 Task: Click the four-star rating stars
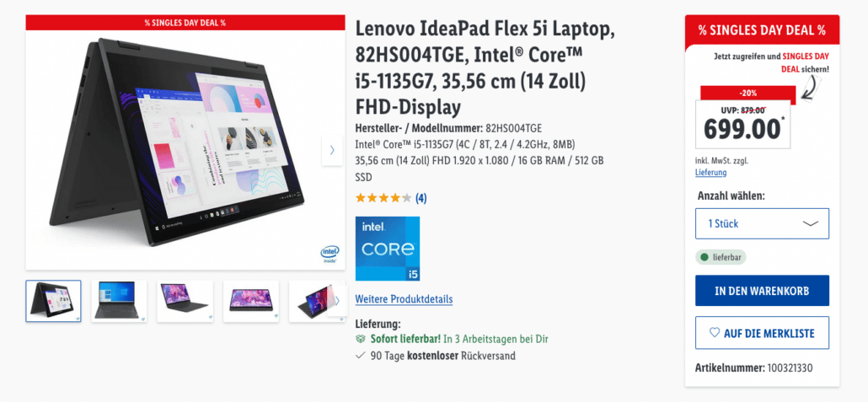point(383,198)
